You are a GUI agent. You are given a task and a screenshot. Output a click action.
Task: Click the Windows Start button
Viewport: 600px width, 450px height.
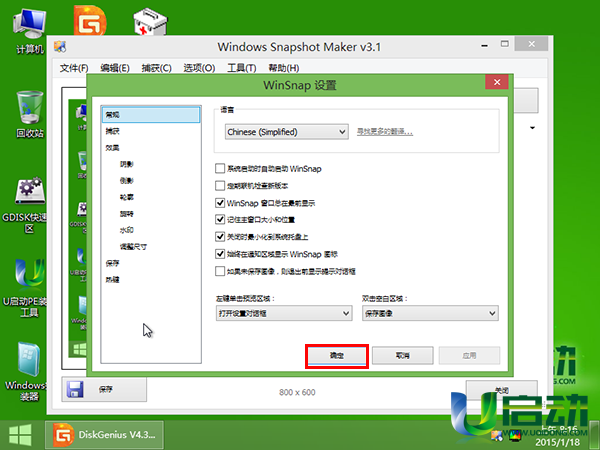click(x=20, y=435)
